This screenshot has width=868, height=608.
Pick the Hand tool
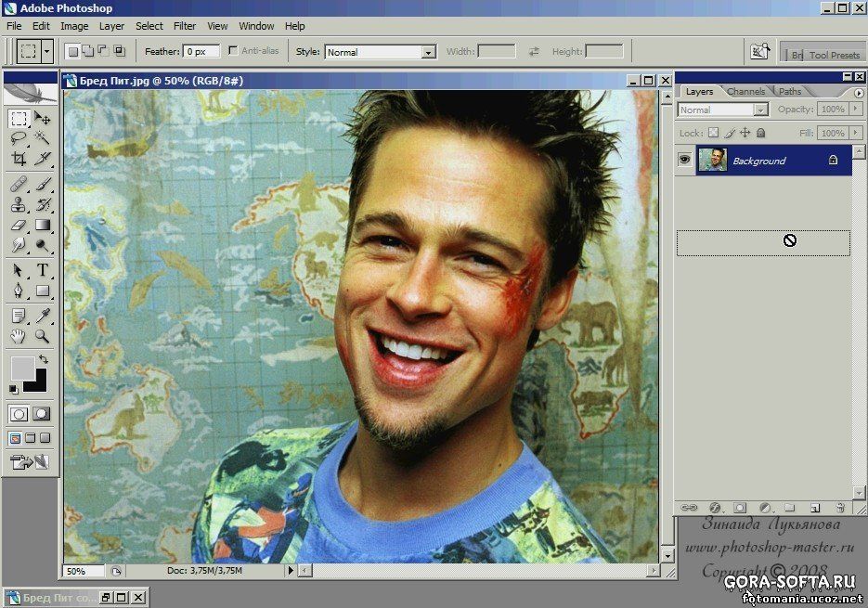pyautogui.click(x=19, y=336)
